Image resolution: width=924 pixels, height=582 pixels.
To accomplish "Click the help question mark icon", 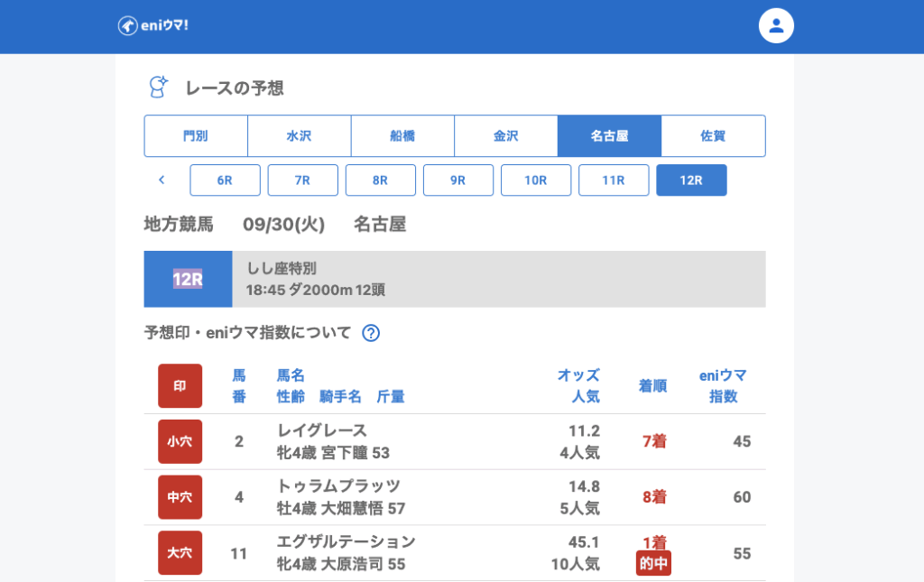I will click(x=371, y=333).
